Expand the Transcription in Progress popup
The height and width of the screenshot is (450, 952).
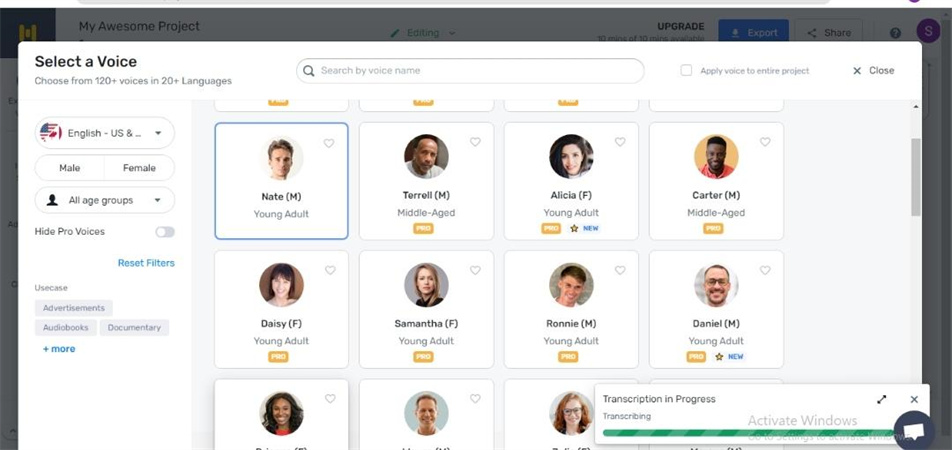(882, 399)
